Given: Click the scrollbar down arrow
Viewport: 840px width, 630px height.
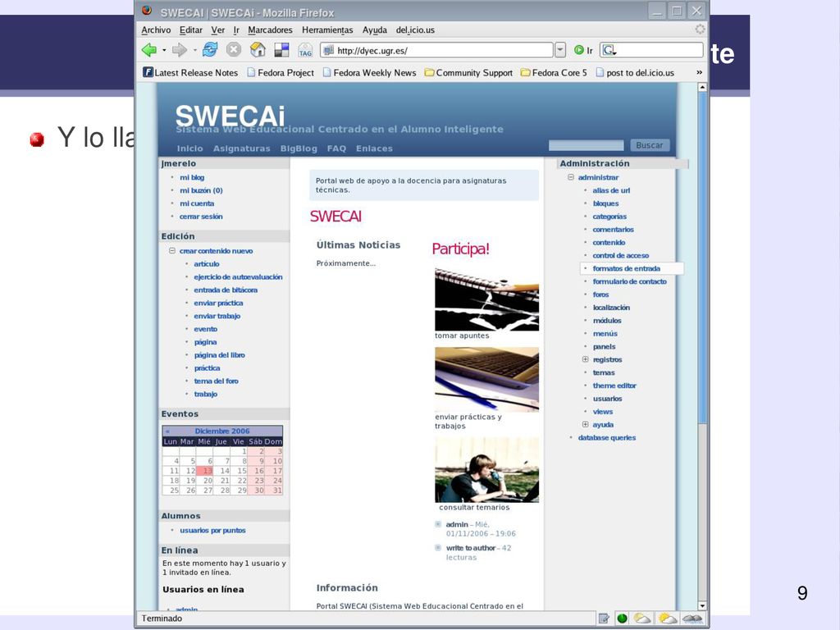Looking at the screenshot, I should click(x=702, y=606).
